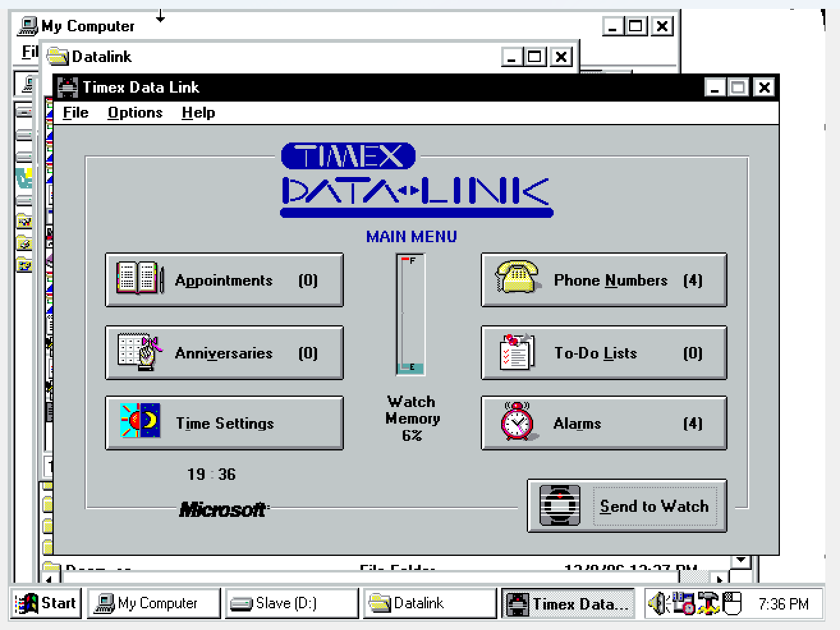Open the volume speaker icon in system tray

coord(658,603)
